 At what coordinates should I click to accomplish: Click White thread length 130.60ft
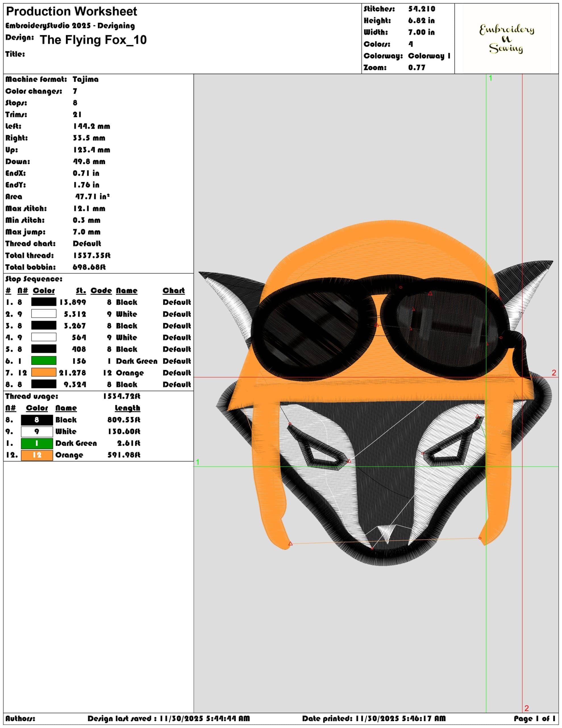click(x=124, y=432)
